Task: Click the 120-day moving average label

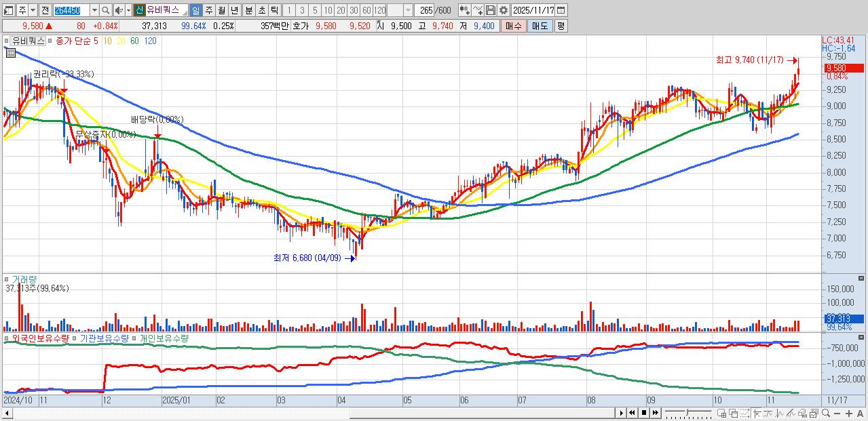Action: (151, 41)
